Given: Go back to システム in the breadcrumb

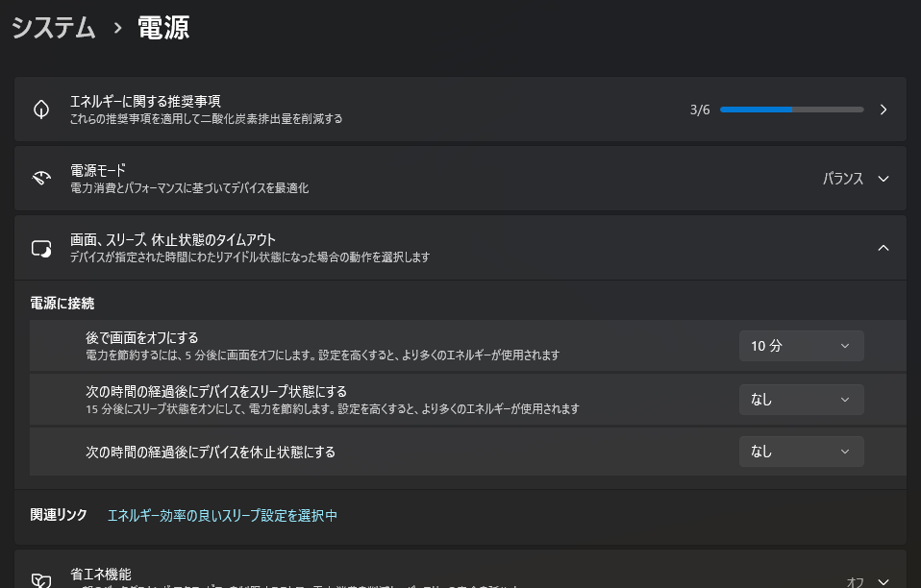Looking at the screenshot, I should 54,28.
